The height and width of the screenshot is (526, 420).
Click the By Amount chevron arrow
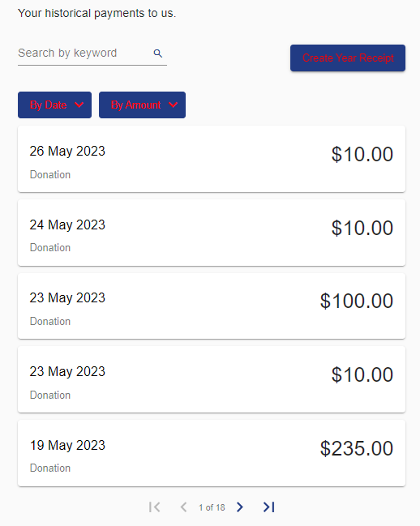(173, 105)
